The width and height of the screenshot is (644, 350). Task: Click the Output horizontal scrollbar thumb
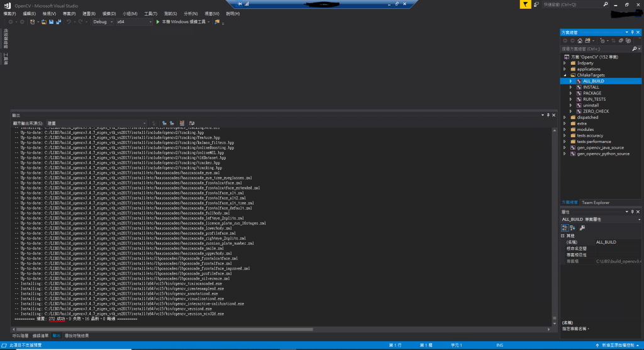tap(164, 329)
